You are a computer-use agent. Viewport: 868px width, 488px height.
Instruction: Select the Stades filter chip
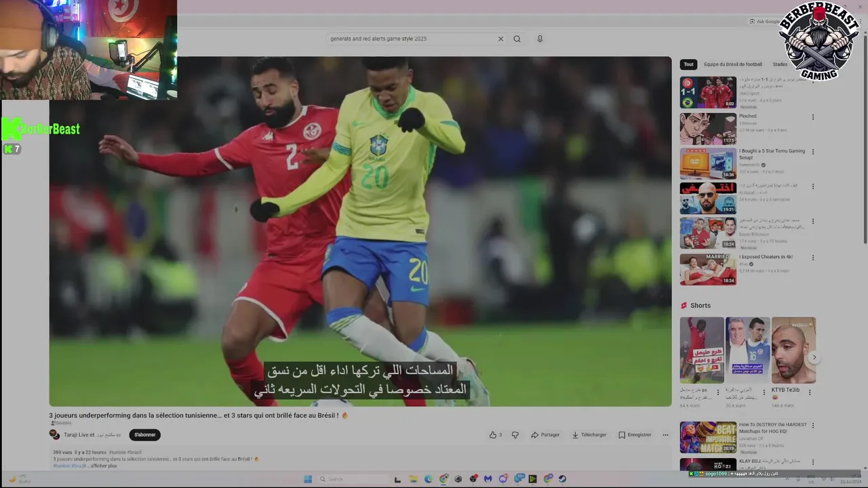(x=780, y=64)
